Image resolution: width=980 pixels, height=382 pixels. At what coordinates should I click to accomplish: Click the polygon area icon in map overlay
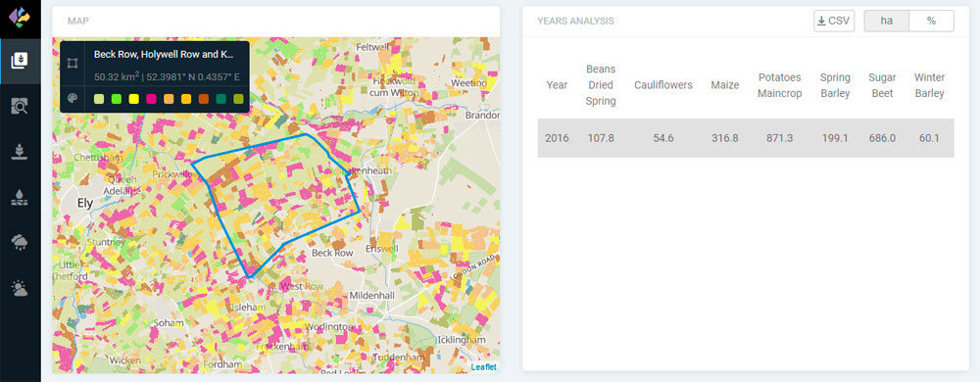click(x=73, y=63)
